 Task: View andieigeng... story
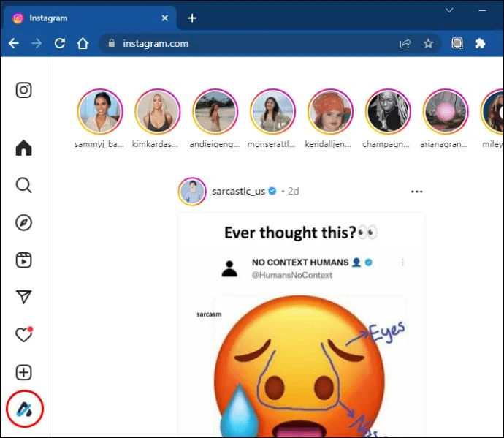coord(215,112)
